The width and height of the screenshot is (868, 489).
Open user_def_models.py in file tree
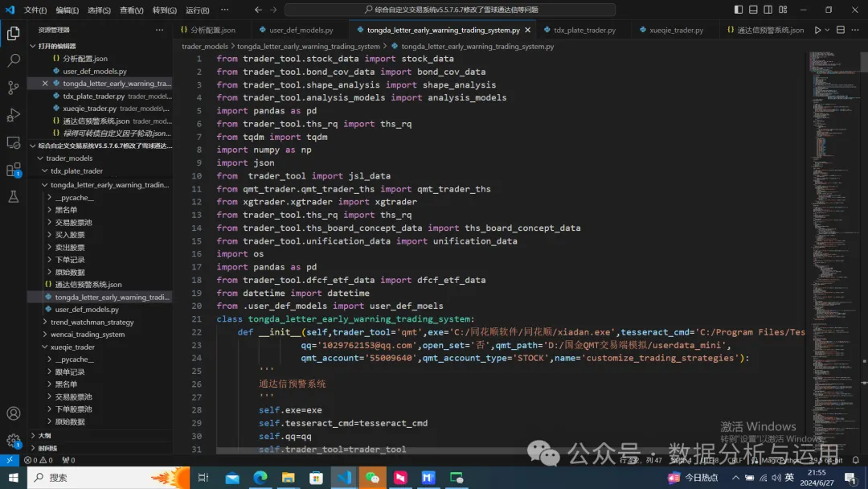[x=87, y=310]
